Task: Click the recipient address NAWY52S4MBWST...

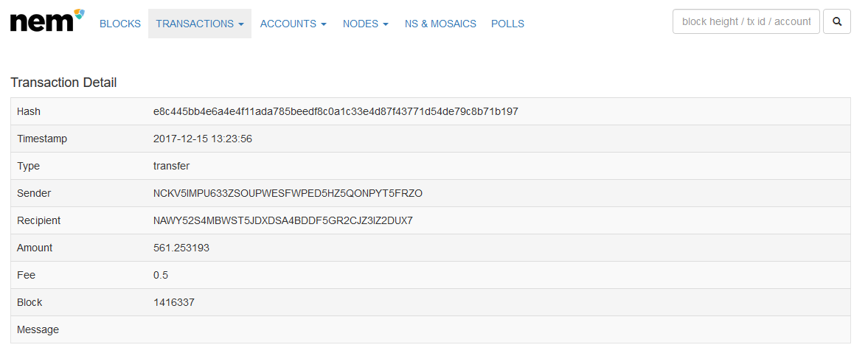Action: point(283,220)
